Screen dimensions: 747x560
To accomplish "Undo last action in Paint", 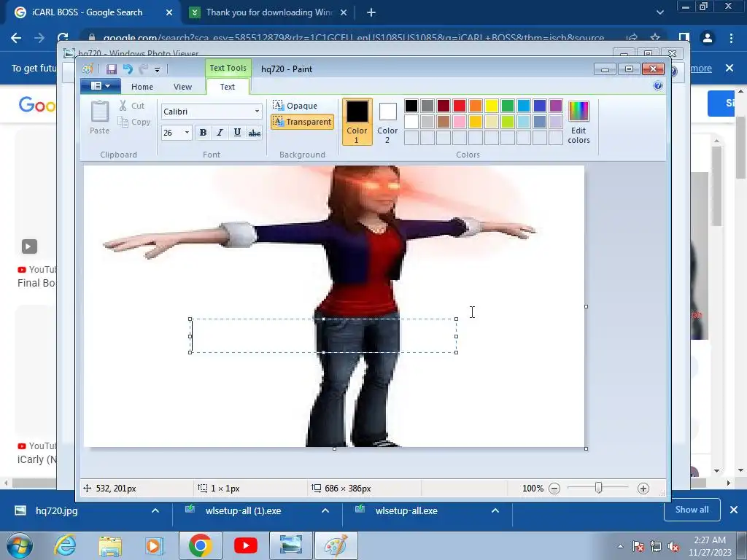I will (x=127, y=69).
